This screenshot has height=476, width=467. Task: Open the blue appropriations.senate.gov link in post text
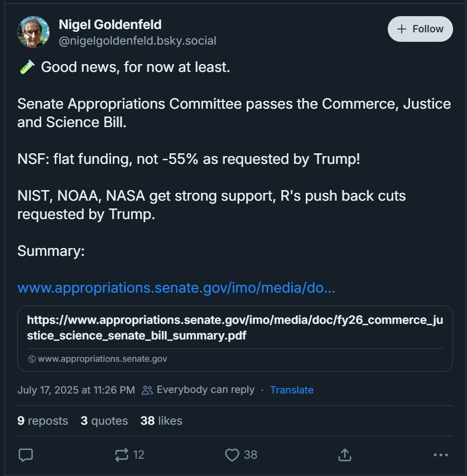point(176,288)
